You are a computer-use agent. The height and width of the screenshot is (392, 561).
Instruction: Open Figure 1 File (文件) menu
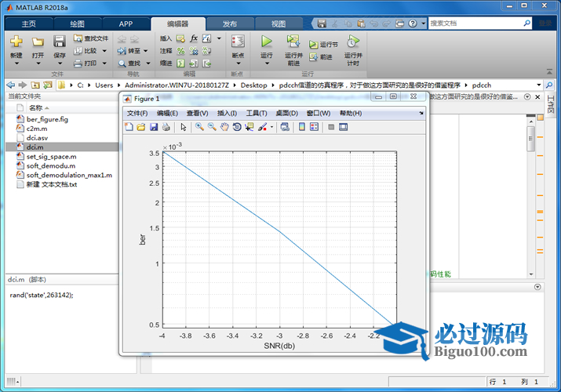pyautogui.click(x=137, y=113)
